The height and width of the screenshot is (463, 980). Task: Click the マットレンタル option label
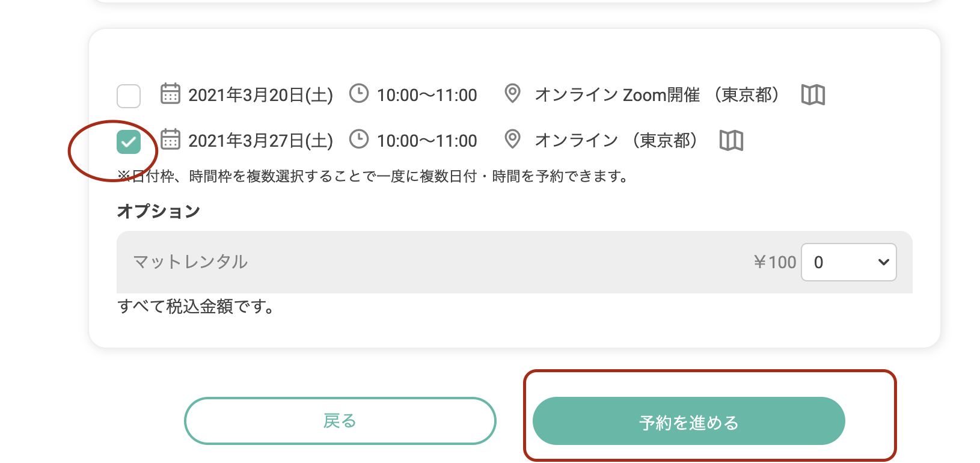(x=191, y=262)
